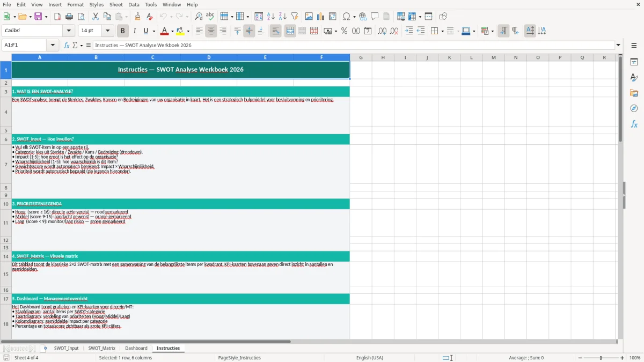This screenshot has width=644, height=362.
Task: Click the Insert Image icon
Action: click(x=309, y=17)
